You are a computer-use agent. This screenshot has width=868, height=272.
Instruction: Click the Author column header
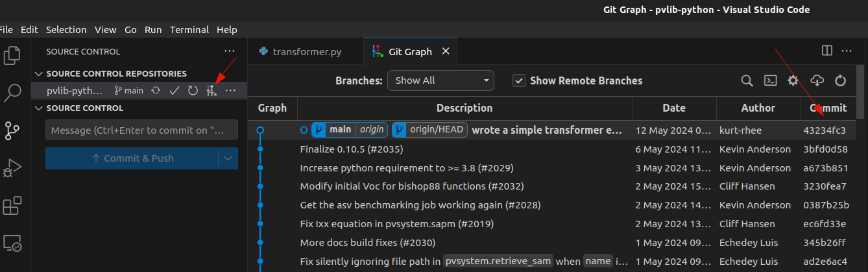point(758,108)
